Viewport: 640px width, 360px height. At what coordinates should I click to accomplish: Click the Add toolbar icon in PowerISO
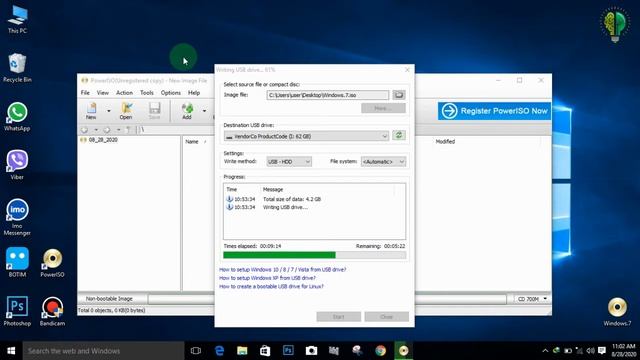[187, 111]
